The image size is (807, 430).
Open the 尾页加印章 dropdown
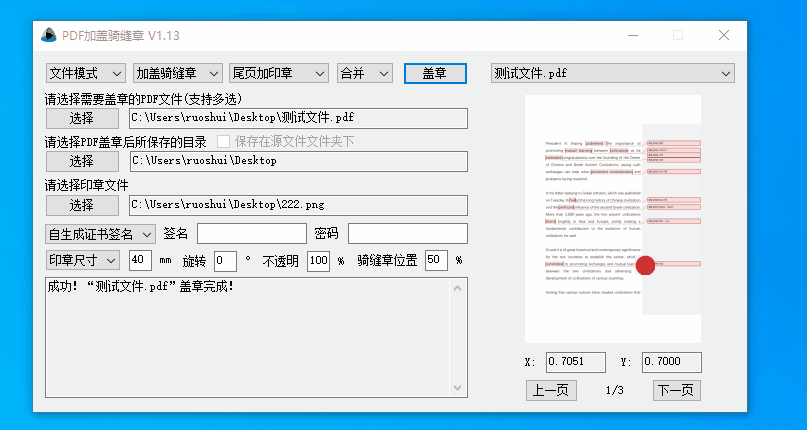(x=278, y=73)
